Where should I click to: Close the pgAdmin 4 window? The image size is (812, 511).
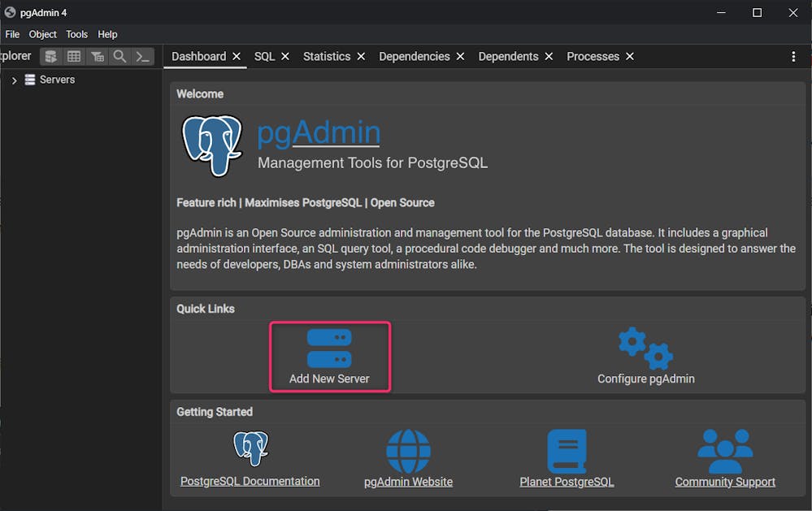pos(792,12)
